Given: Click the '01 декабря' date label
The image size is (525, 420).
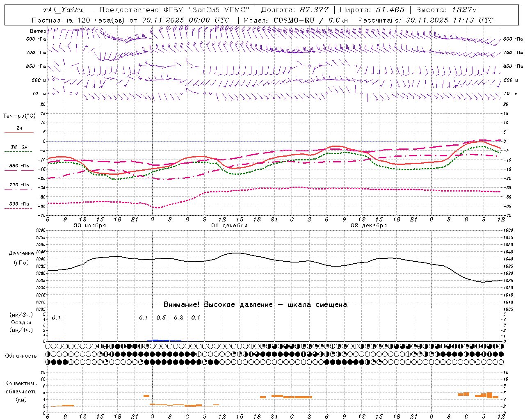Looking at the screenshot, I should tap(229, 226).
